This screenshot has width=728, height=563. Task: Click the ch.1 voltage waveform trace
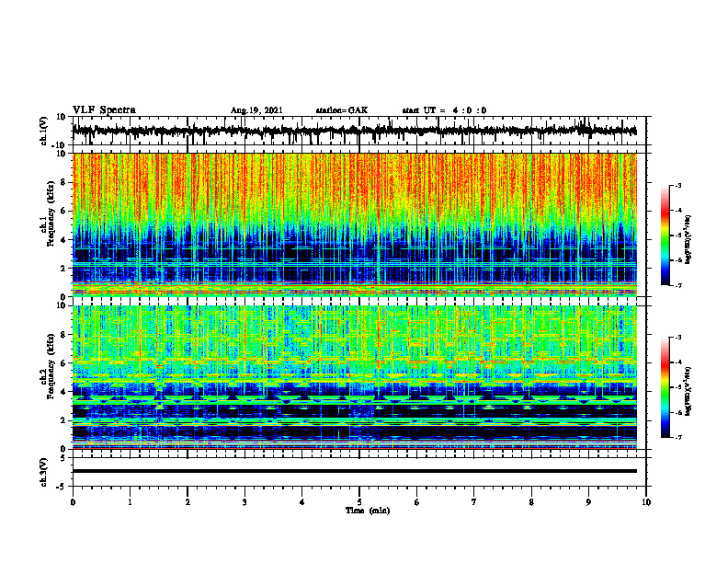pyautogui.click(x=354, y=131)
